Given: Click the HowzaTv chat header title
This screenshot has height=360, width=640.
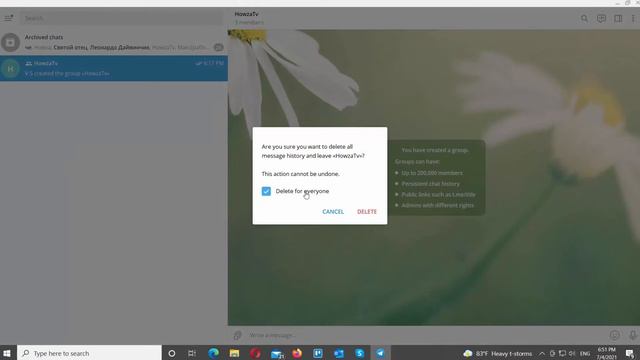Looking at the screenshot, I should point(246,14).
